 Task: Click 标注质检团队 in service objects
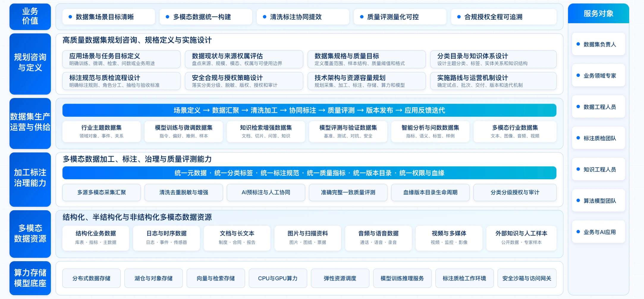click(599, 138)
